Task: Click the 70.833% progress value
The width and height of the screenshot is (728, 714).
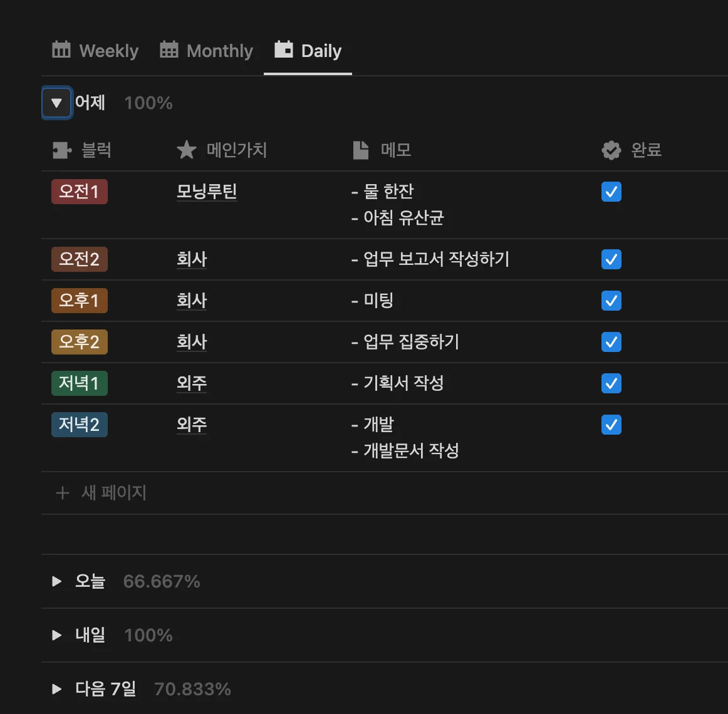Action: pyautogui.click(x=193, y=690)
